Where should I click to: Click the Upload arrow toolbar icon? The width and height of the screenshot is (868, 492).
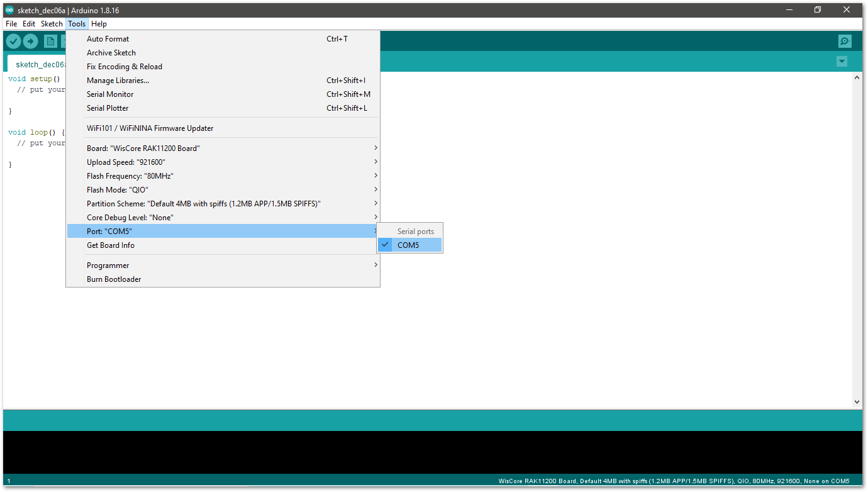point(30,42)
